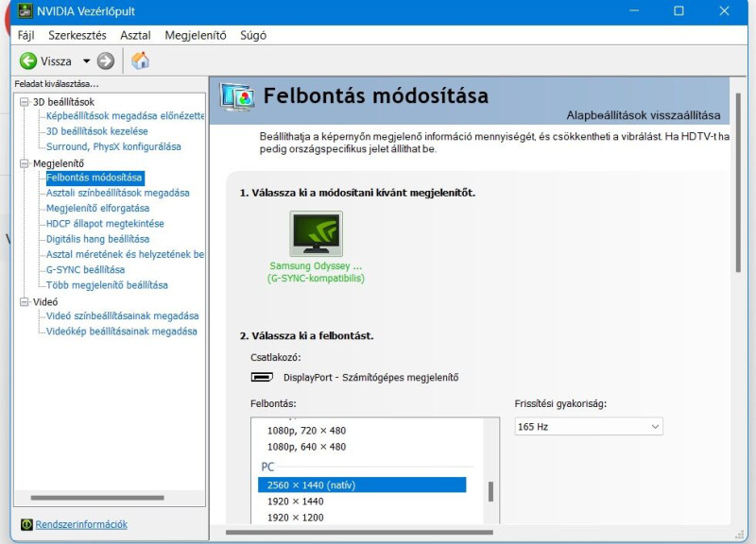Image resolution: width=756 pixels, height=544 pixels.
Task: Click the resolution list scrollbar thumb
Action: coord(490,492)
